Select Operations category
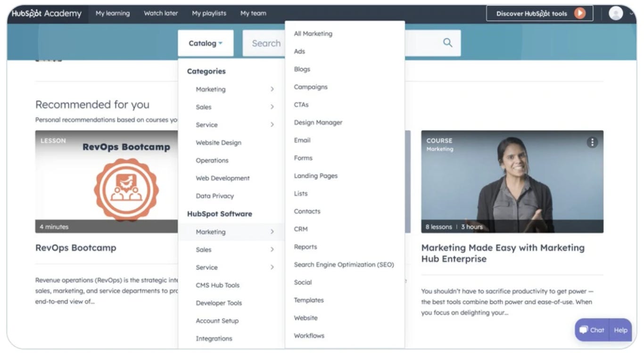 pyautogui.click(x=212, y=160)
